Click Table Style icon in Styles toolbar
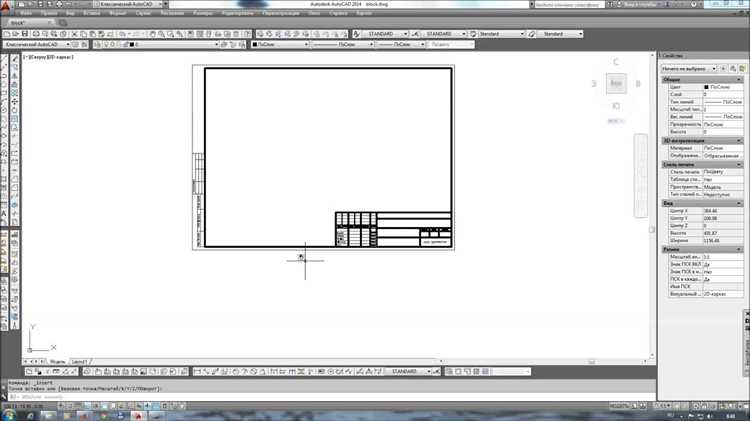 (474, 34)
